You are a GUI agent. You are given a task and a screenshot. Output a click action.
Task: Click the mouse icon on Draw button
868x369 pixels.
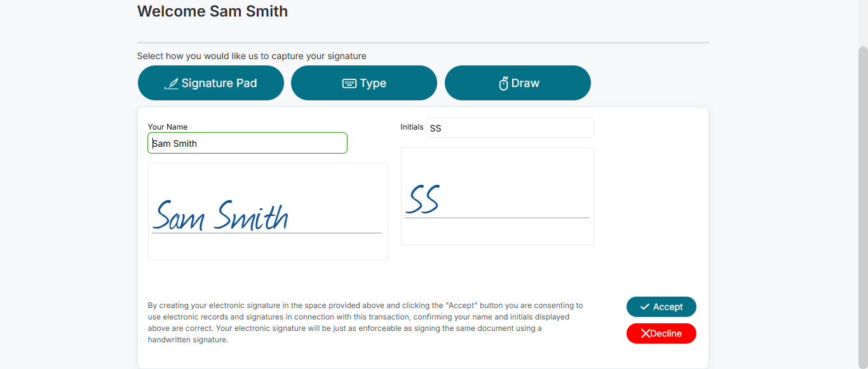pyautogui.click(x=503, y=83)
